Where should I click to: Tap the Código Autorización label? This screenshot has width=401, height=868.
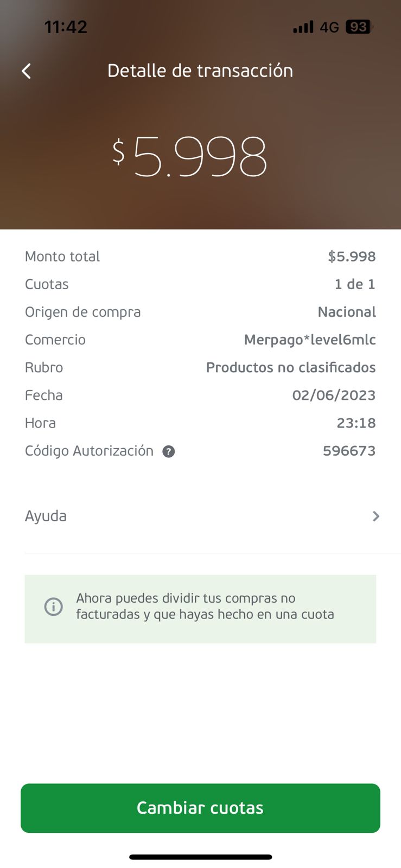click(x=89, y=451)
